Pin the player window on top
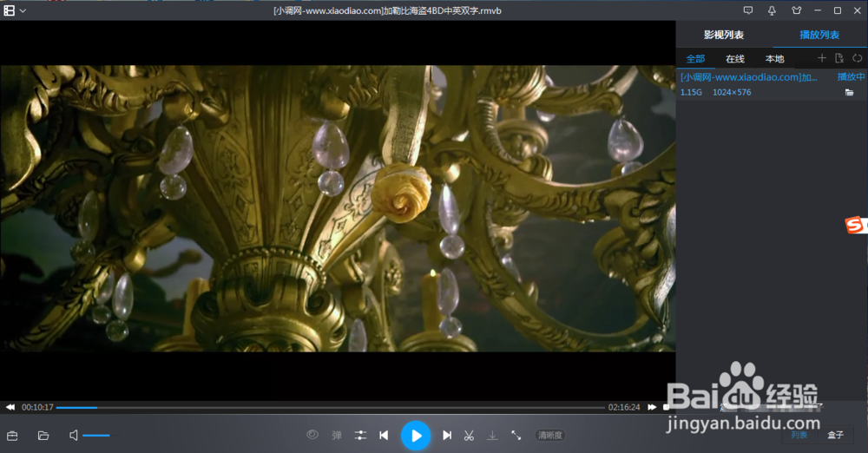868x453 pixels. click(772, 10)
